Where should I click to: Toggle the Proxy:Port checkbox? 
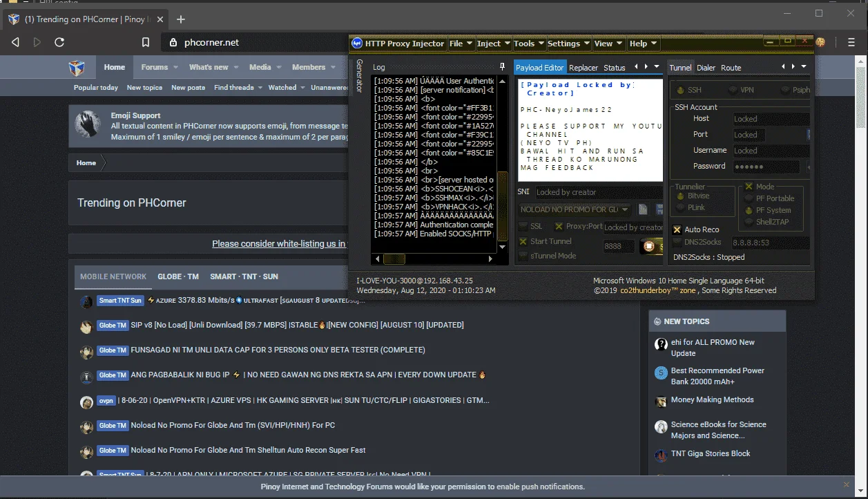(559, 227)
